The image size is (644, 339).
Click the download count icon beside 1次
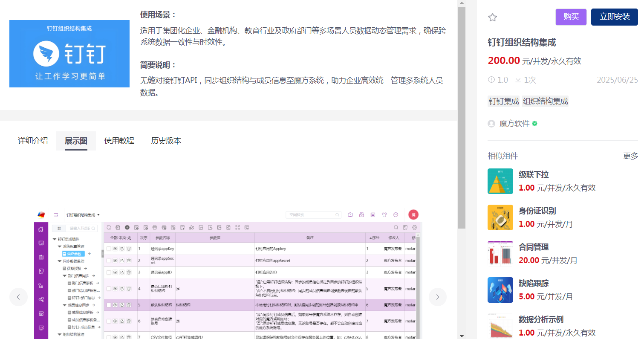(x=518, y=80)
